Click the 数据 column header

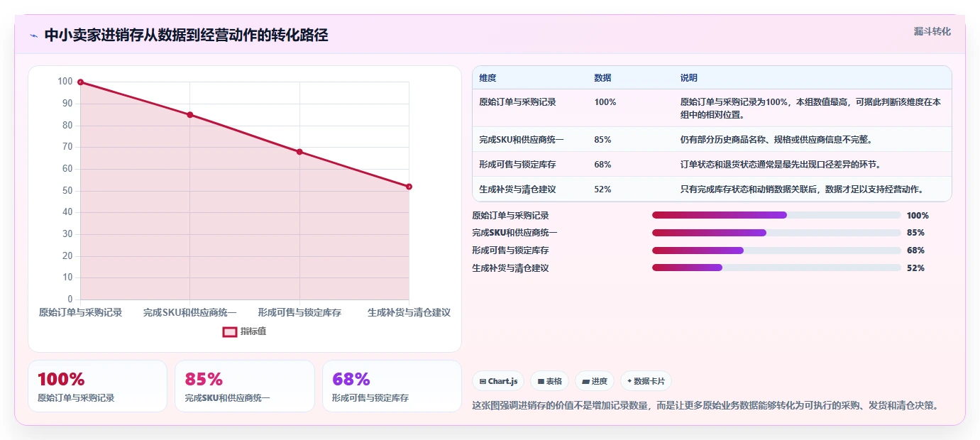(602, 78)
